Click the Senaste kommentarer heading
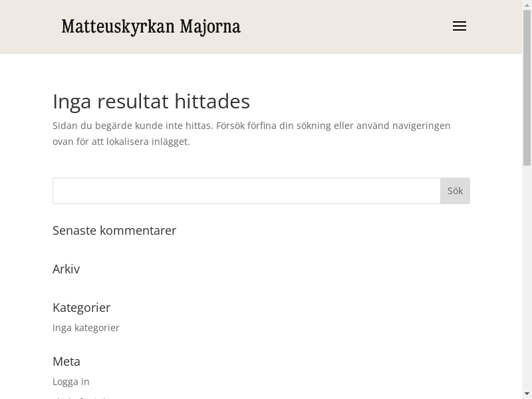This screenshot has width=532, height=399. coord(114,230)
